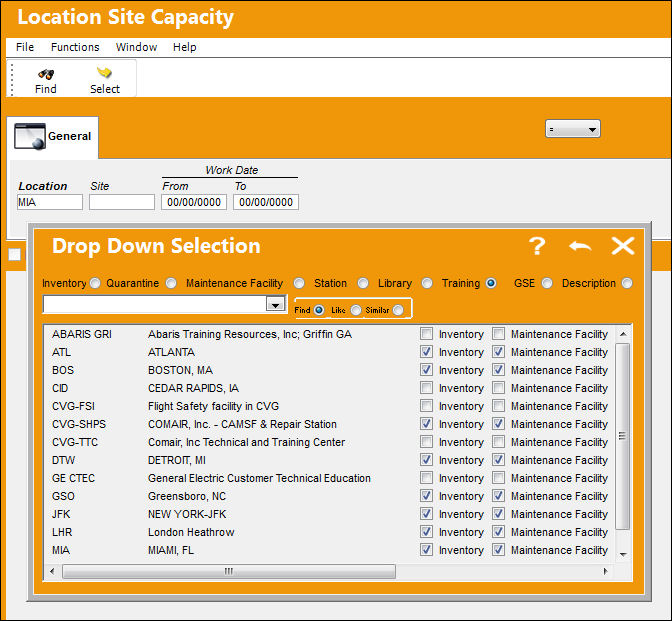
Task: Toggle Maintenance Facility checkbox for DTW
Action: (498, 459)
